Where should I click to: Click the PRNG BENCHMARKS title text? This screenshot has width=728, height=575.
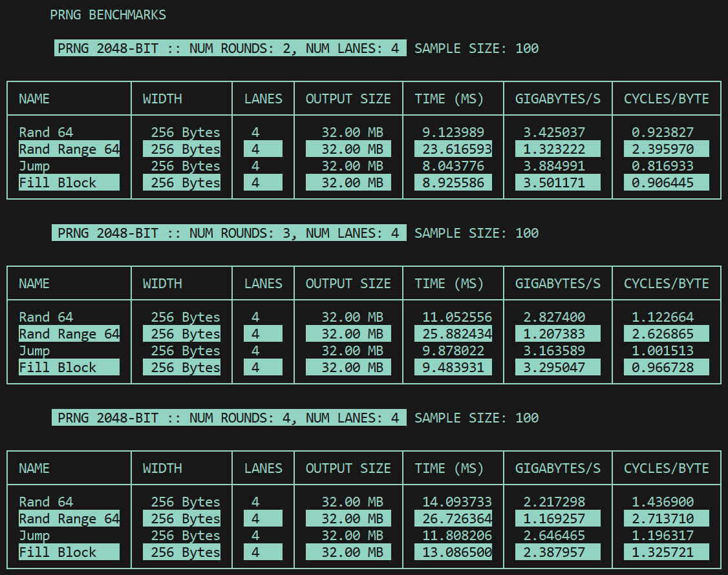108,15
